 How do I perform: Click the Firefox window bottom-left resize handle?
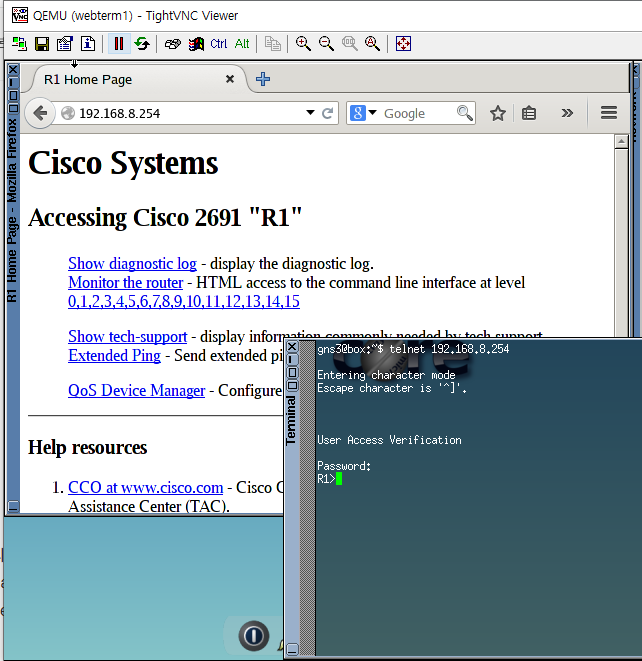click(x=13, y=506)
